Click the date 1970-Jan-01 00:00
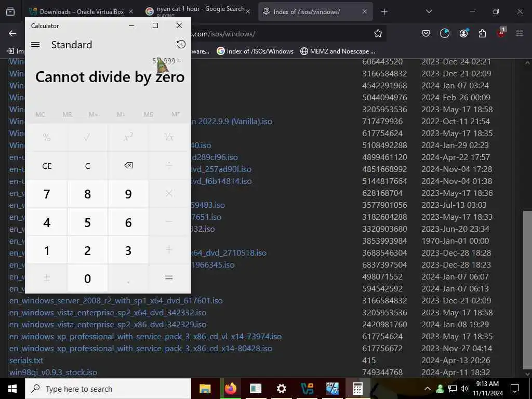The width and height of the screenshot is (532, 399). [455, 241]
